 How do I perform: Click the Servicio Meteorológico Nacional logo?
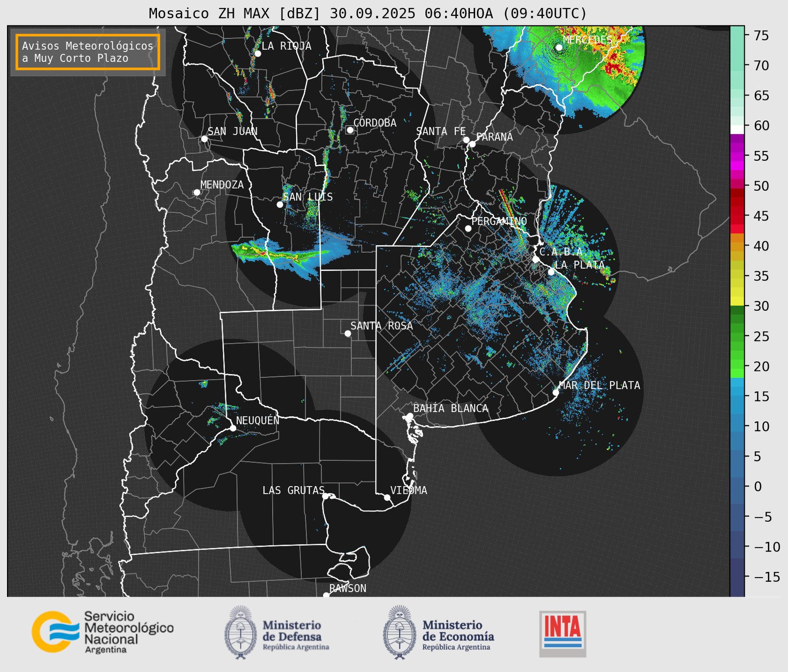click(x=102, y=631)
